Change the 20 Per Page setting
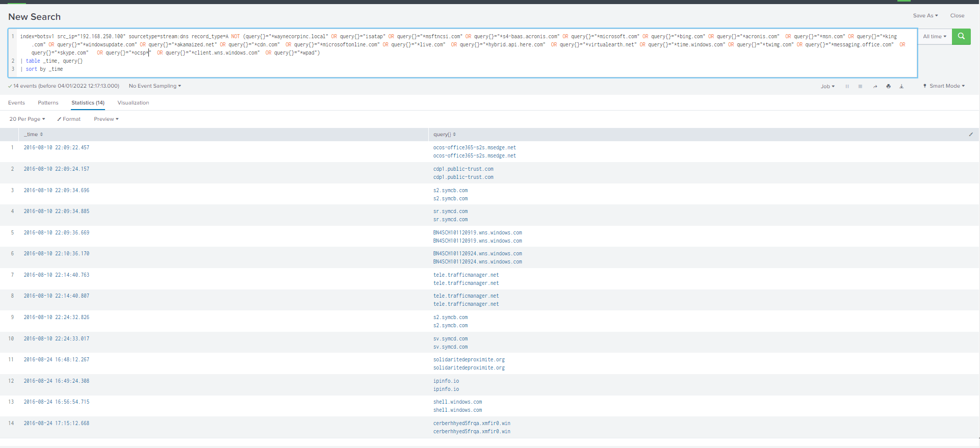 pyautogui.click(x=27, y=119)
